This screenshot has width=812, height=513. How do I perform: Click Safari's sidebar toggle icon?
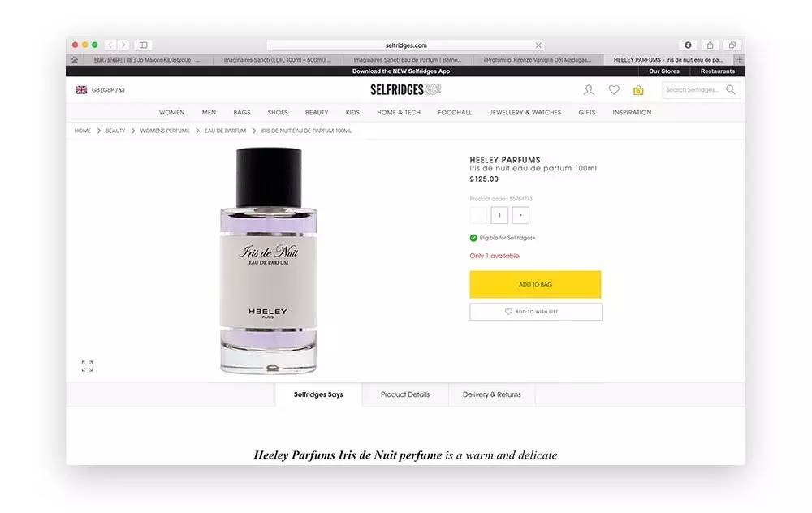coord(144,45)
